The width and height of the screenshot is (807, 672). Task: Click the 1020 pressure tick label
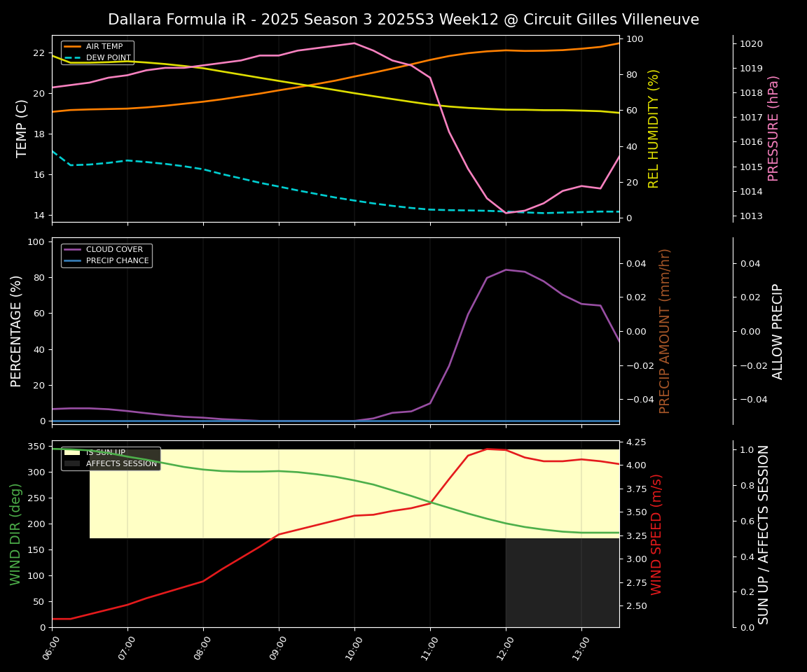tap(752, 44)
